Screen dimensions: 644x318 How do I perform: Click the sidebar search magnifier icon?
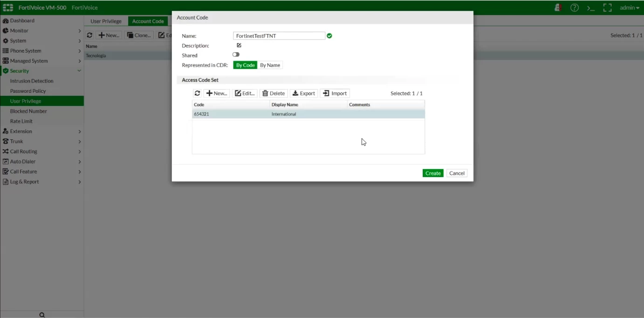(42, 315)
